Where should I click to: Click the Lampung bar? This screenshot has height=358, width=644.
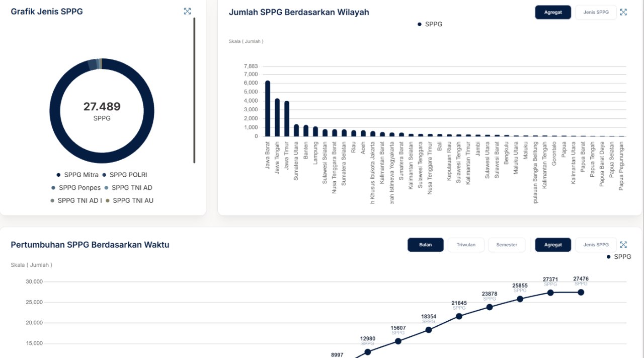315,131
